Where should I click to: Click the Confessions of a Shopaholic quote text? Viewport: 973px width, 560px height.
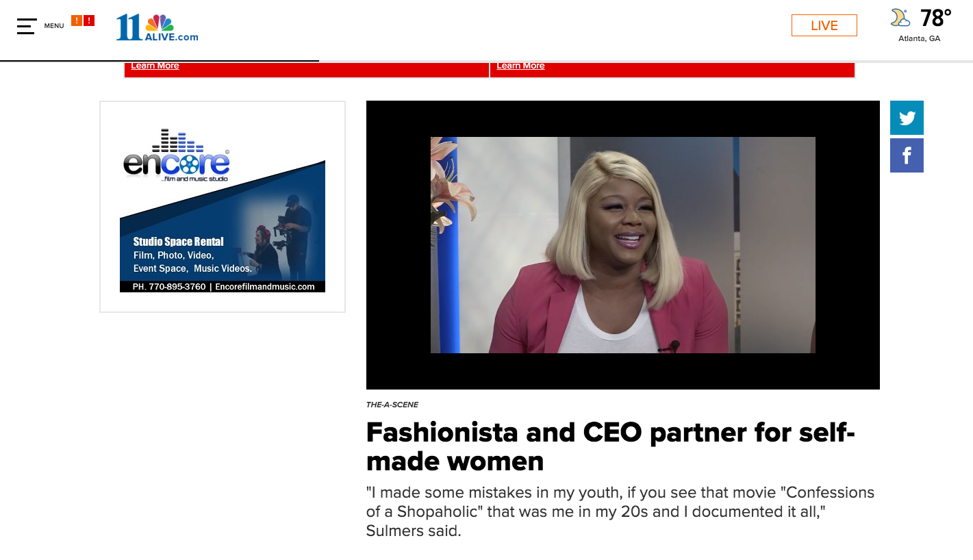click(x=620, y=511)
